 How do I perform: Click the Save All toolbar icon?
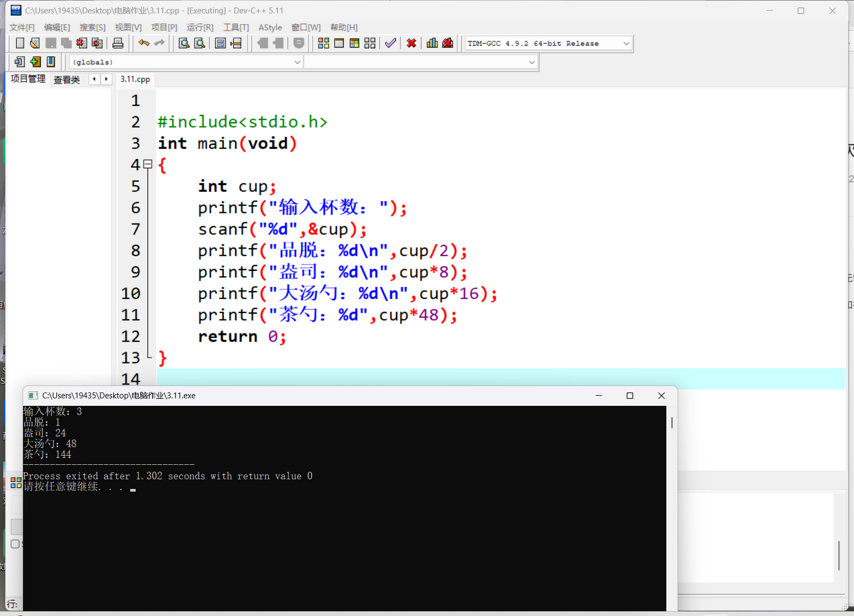(x=66, y=43)
